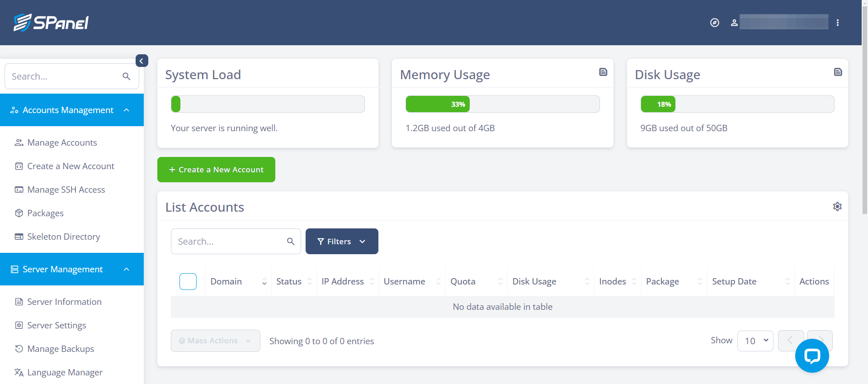
Task: Click the Manage SSH Access terminal icon
Action: tap(19, 190)
